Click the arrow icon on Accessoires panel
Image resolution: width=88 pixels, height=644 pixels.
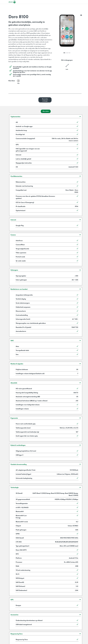[x=80, y=615]
